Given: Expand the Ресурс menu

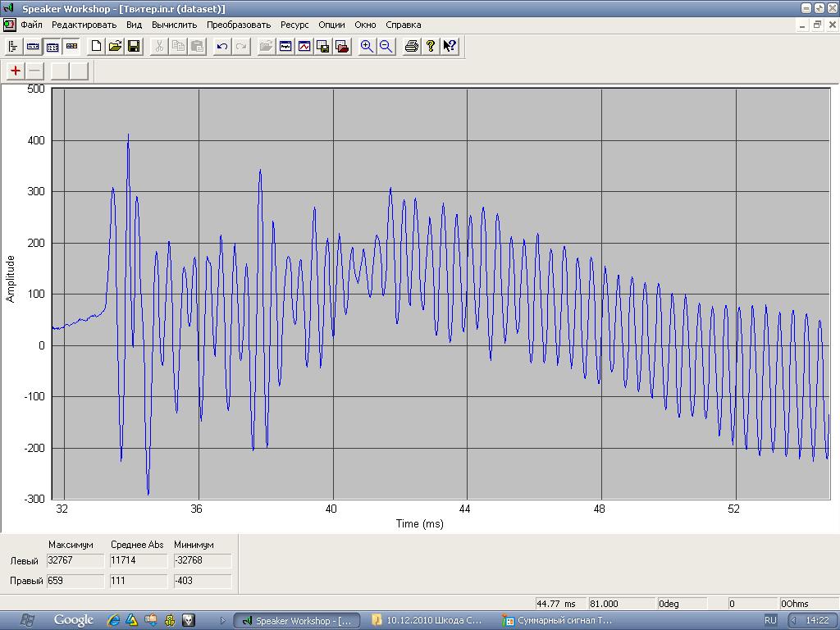Looking at the screenshot, I should point(294,25).
